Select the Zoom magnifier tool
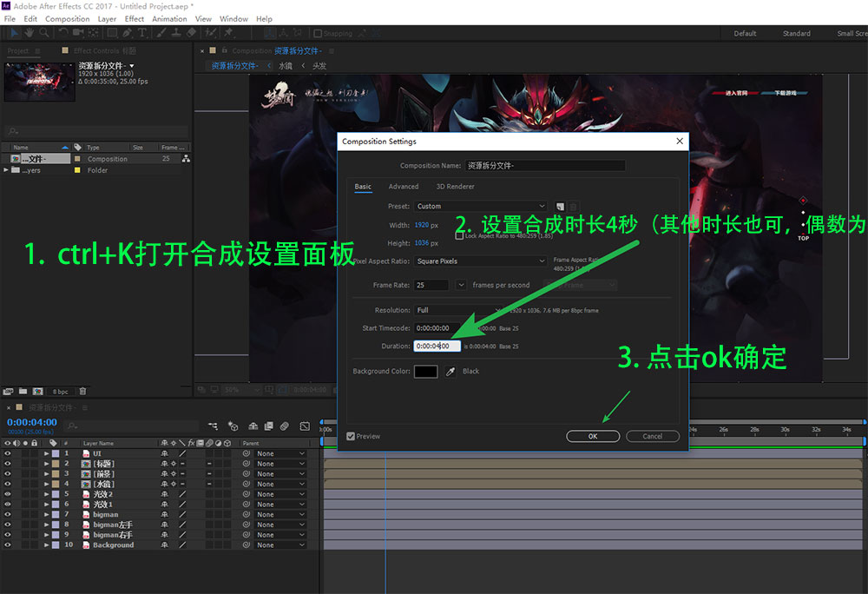 pos(43,33)
